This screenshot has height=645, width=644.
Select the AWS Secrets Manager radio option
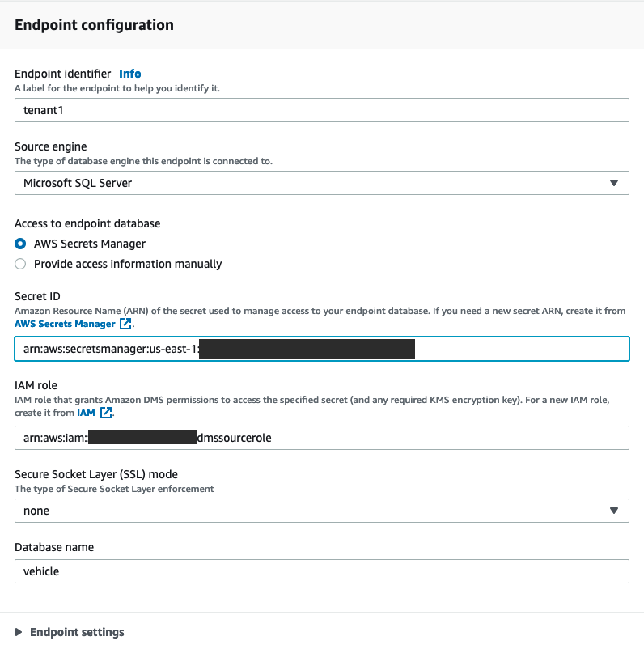click(21, 244)
